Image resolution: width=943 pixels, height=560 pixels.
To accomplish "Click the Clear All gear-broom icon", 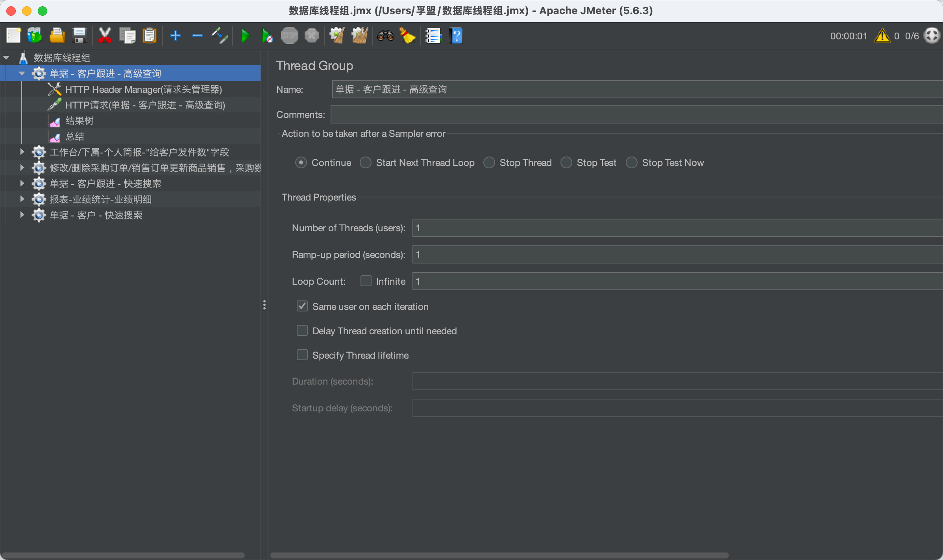I will point(359,36).
